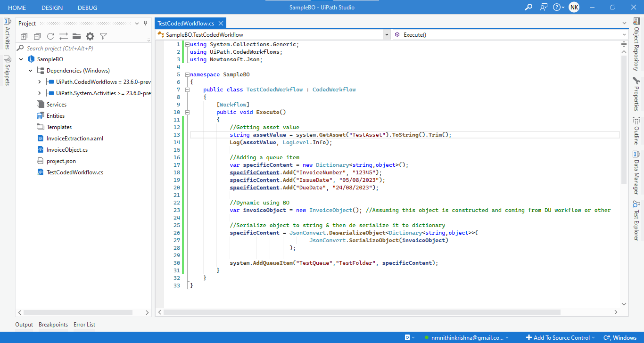Open the Add To Source Control menu

561,337
